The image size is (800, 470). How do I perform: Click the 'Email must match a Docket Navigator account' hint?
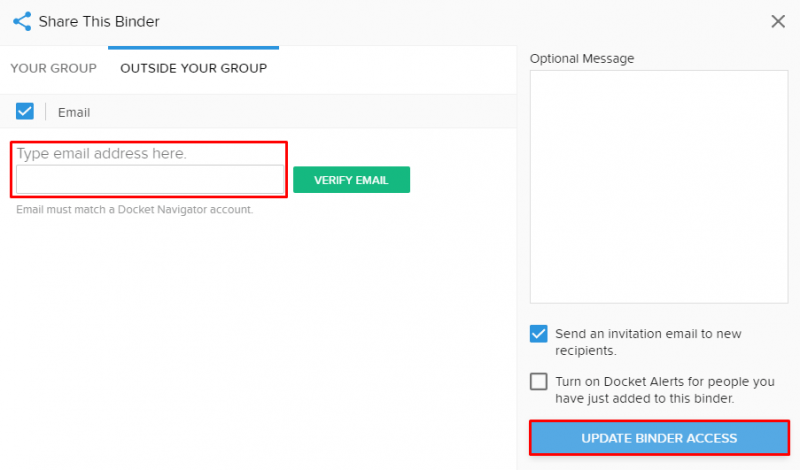(135, 210)
